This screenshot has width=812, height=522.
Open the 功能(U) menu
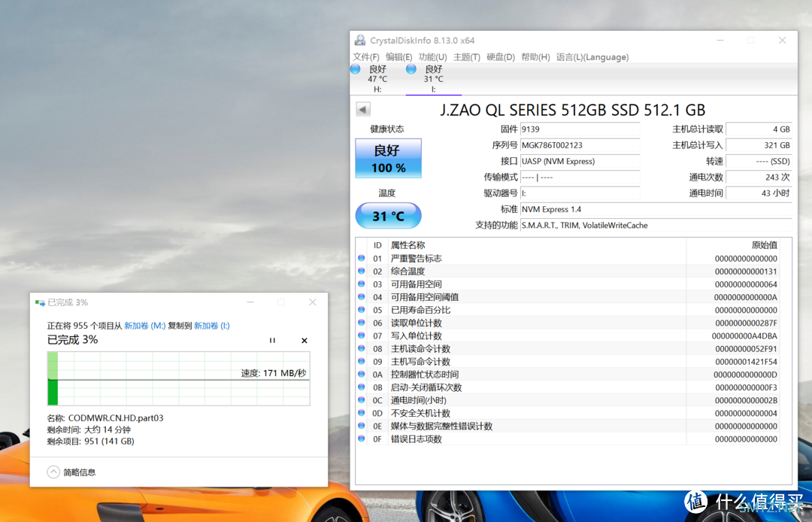(432, 57)
